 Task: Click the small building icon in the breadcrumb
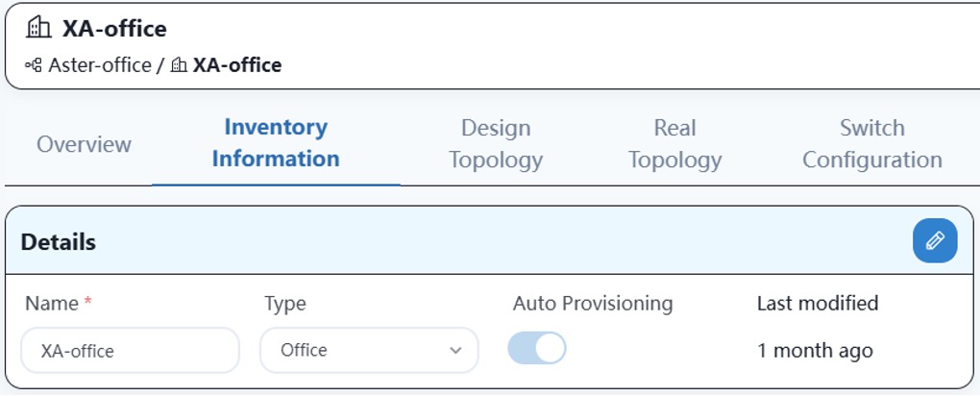pos(180,65)
